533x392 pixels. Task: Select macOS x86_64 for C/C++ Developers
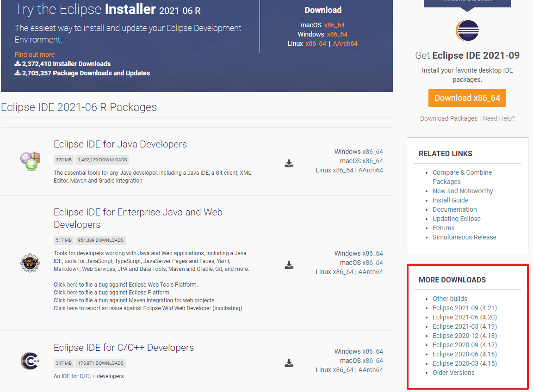tap(372, 361)
